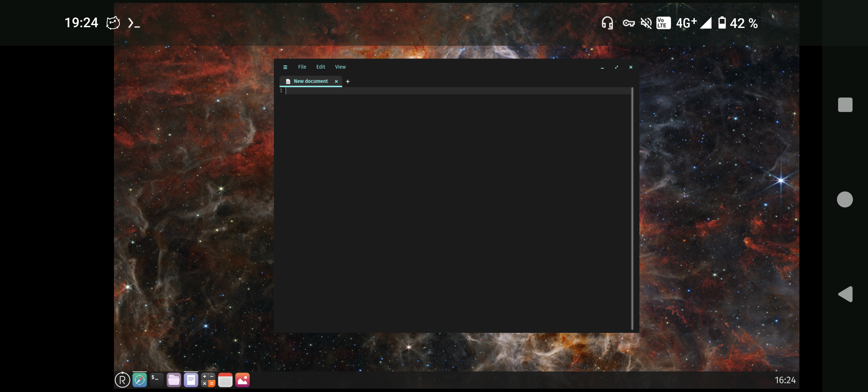Tap the Android home circle button

click(x=845, y=200)
